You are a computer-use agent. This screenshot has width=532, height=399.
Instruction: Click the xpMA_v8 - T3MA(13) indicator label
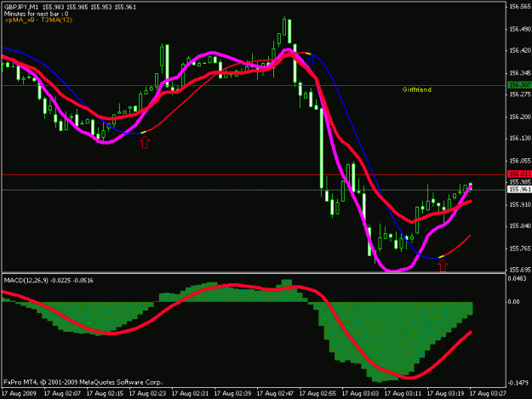[38, 20]
